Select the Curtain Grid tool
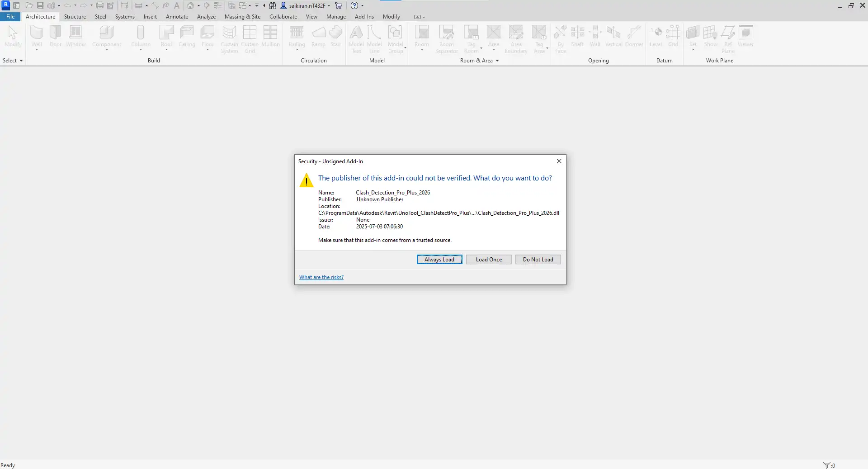The width and height of the screenshot is (868, 469). pos(250,39)
